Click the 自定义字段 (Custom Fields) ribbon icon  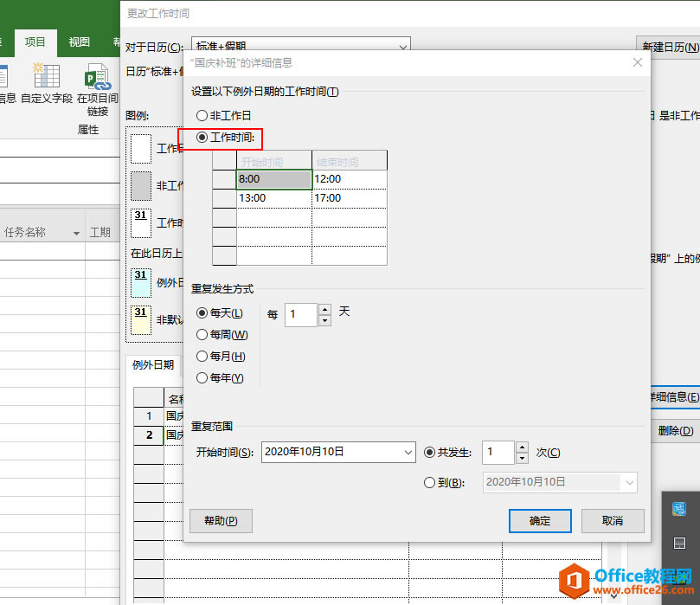click(x=47, y=83)
